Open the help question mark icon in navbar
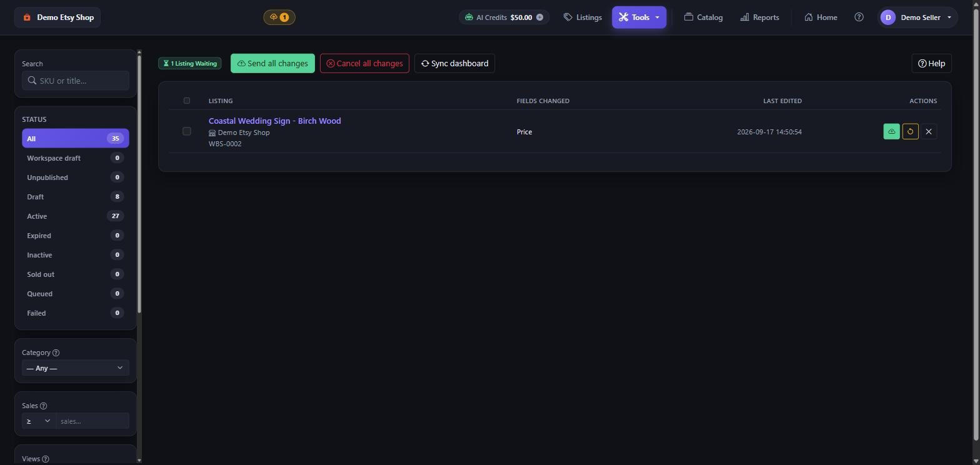The height and width of the screenshot is (465, 980). [x=859, y=17]
